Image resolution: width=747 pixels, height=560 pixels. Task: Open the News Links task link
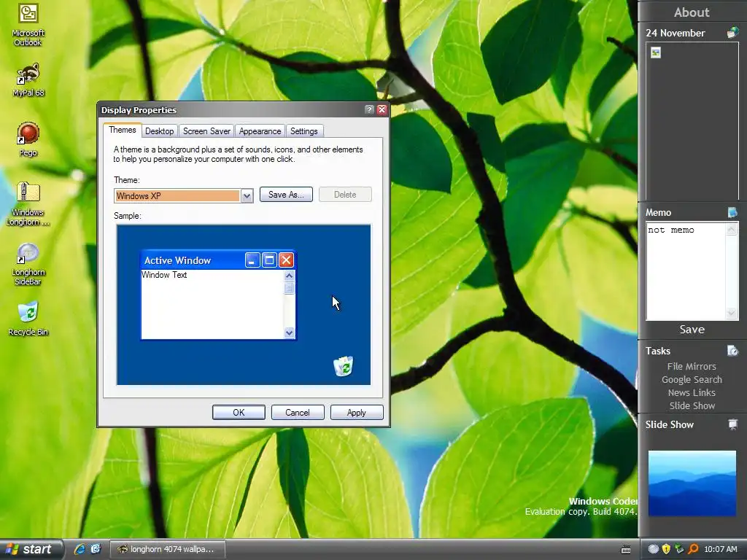click(x=692, y=392)
